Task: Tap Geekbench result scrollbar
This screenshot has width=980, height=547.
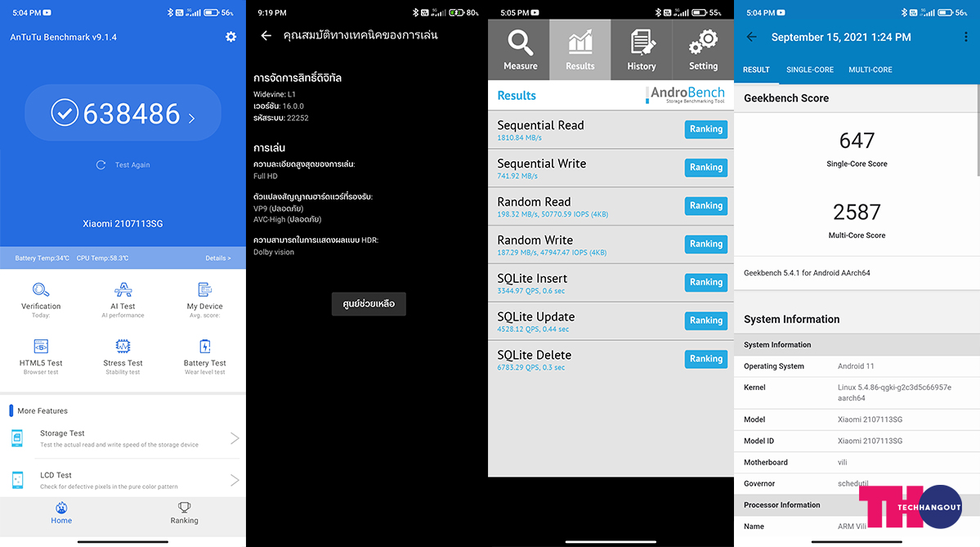Action: 978,130
